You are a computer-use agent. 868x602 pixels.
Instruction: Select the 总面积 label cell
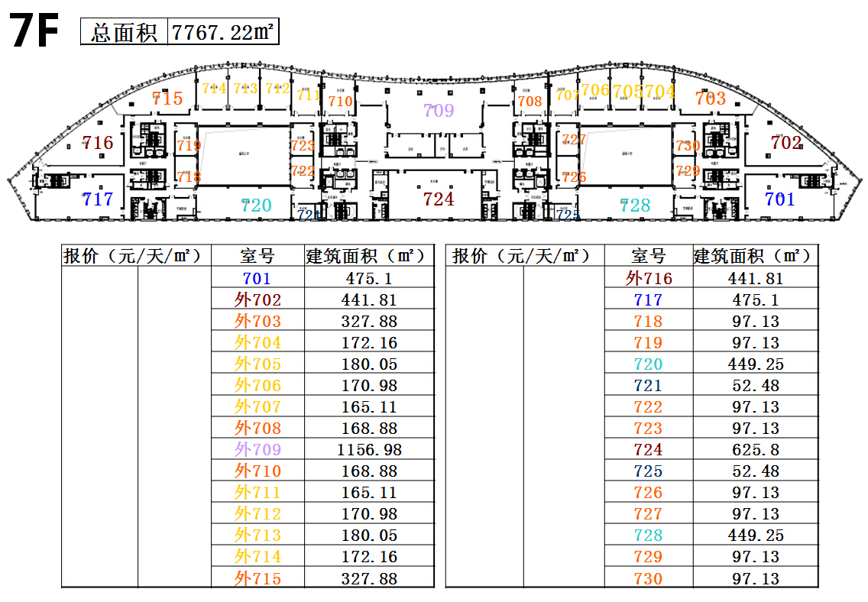pos(124,33)
